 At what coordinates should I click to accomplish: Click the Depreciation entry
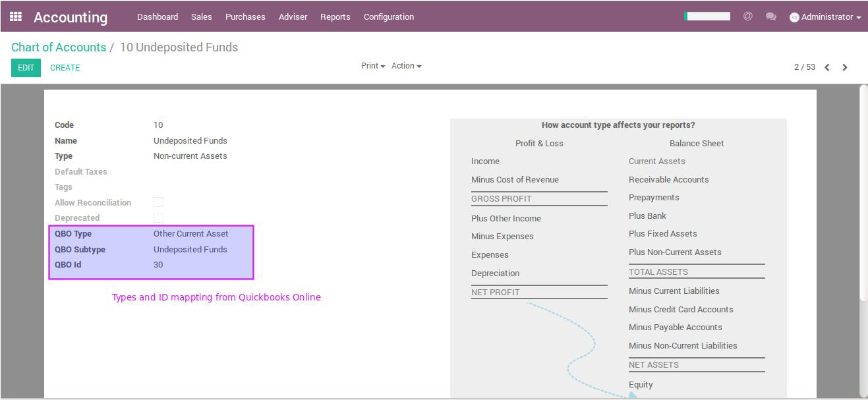point(495,273)
